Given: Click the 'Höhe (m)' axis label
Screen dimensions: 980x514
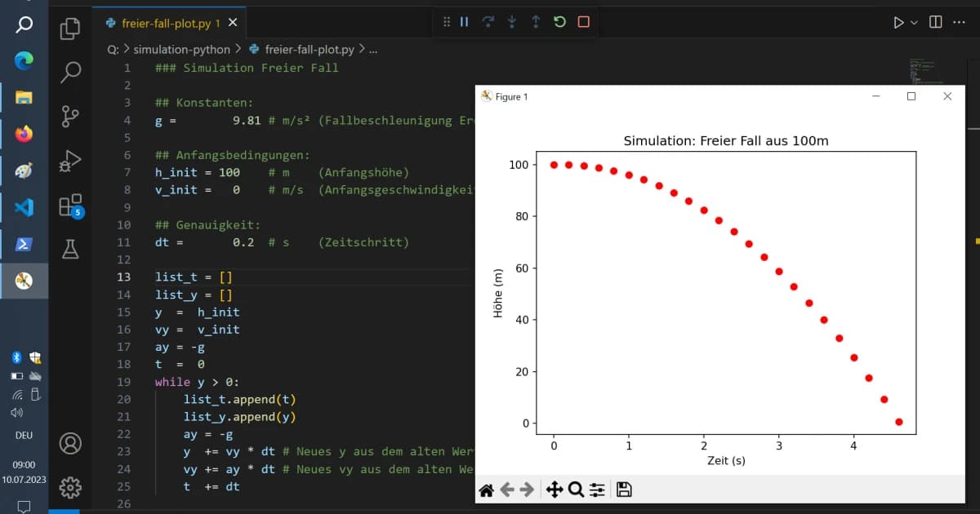Looking at the screenshot, I should pyautogui.click(x=499, y=294).
